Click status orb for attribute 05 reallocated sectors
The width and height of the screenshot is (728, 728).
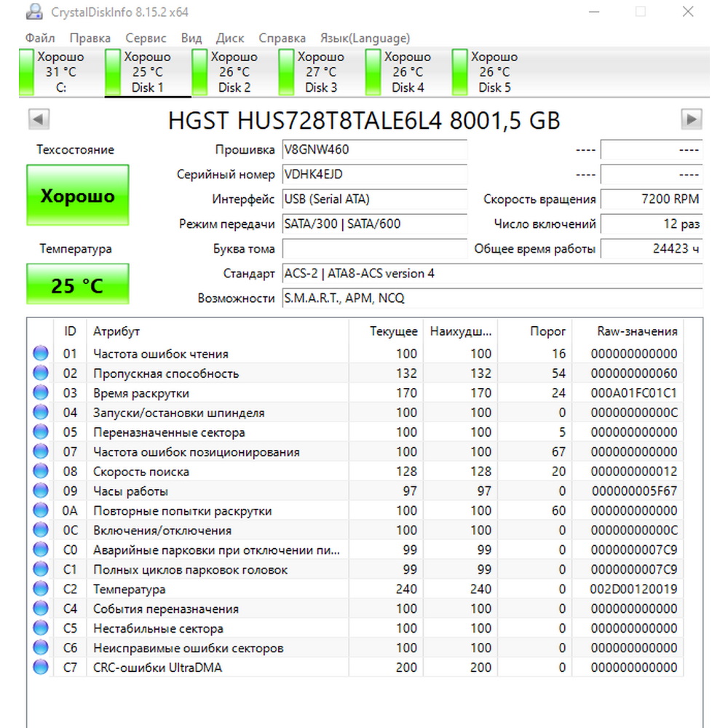coord(41,432)
